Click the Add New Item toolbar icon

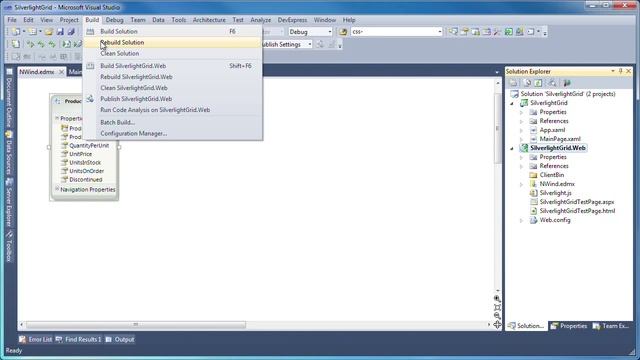33,31
